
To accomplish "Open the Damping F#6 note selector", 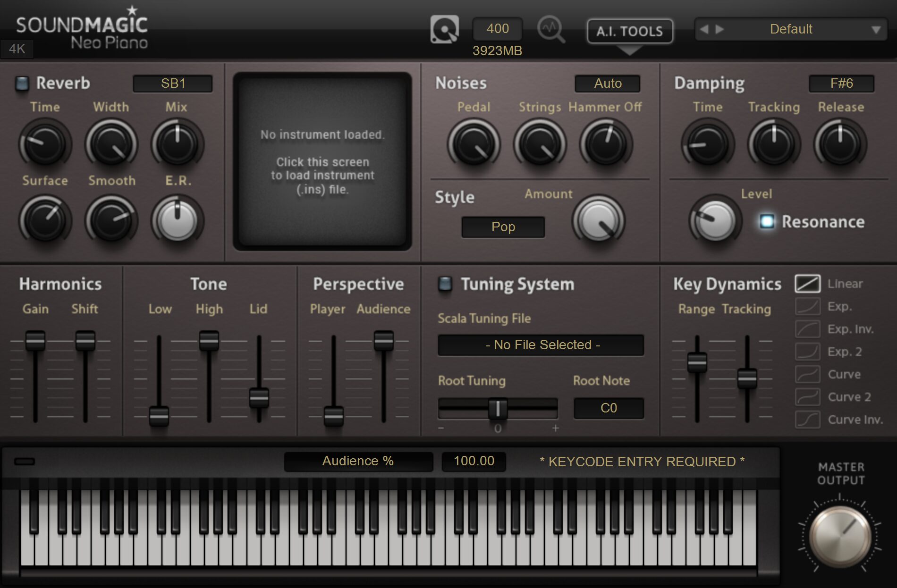I will coord(841,84).
